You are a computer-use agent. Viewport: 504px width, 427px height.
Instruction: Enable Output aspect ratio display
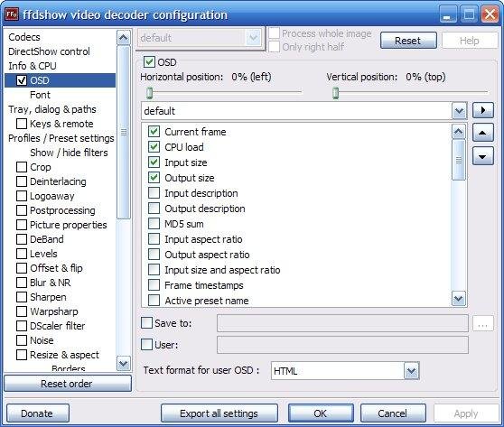[x=154, y=255]
